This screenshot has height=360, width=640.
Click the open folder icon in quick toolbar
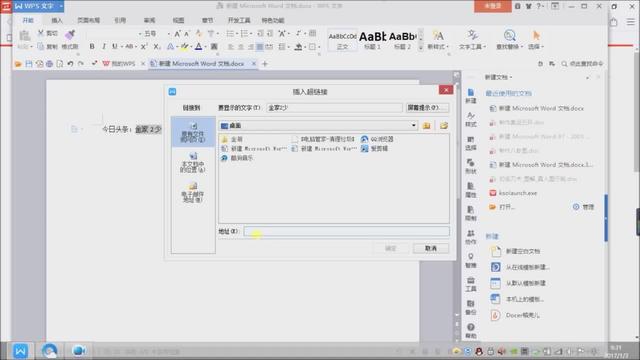[18, 64]
